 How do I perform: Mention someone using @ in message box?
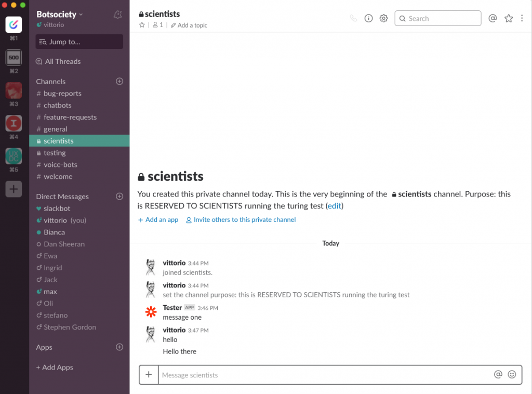498,374
